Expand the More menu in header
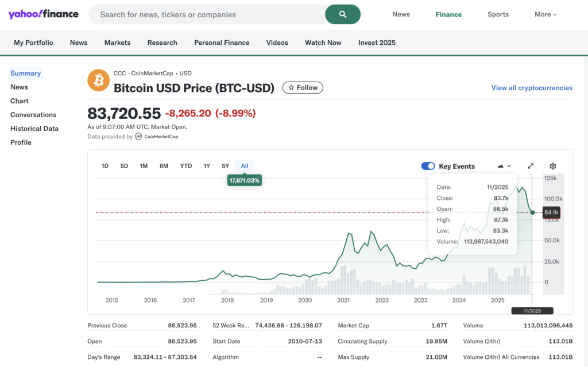This screenshot has height=367, width=588. point(545,14)
